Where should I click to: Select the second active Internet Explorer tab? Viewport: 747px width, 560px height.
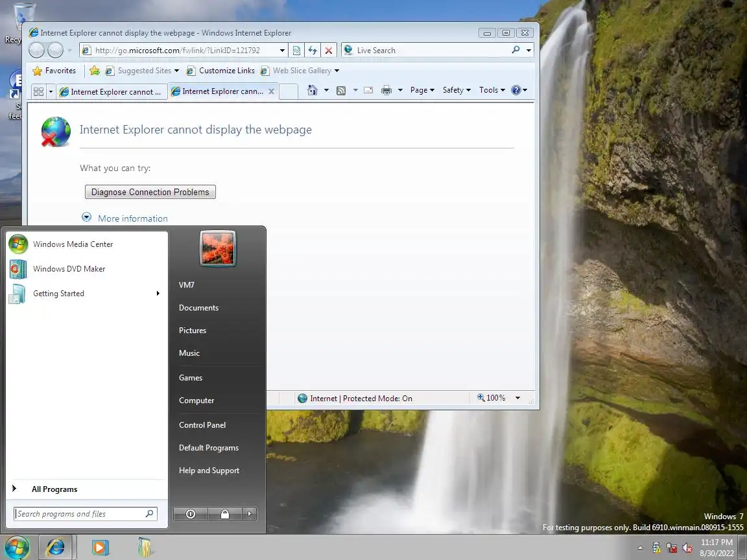point(218,91)
